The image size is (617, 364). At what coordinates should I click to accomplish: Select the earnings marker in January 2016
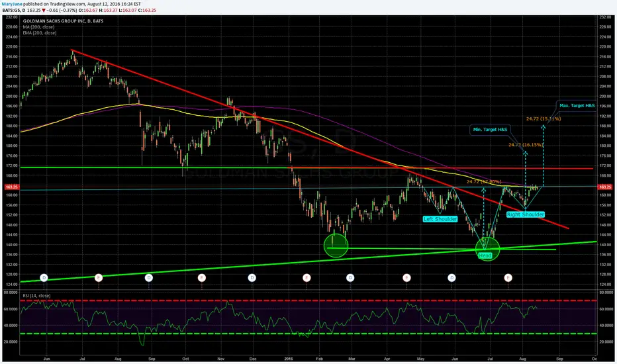307,278
